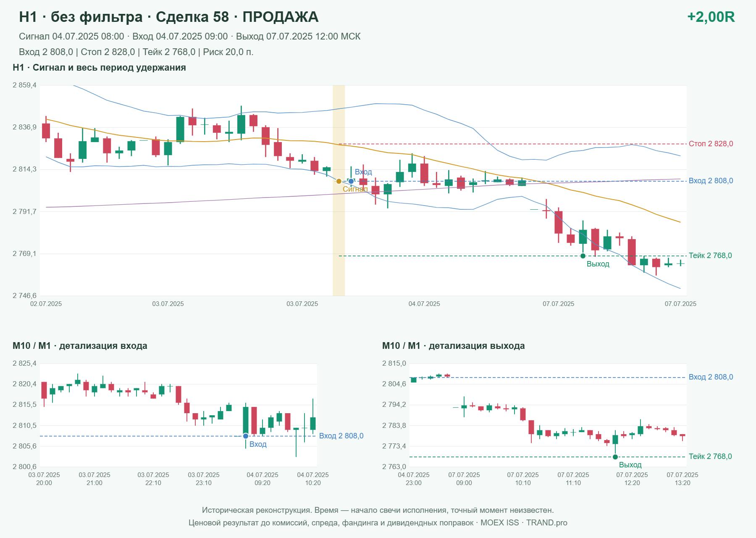Click the 'Стоп 2 828,0' label
Screen dimensions: 756x538
point(711,144)
